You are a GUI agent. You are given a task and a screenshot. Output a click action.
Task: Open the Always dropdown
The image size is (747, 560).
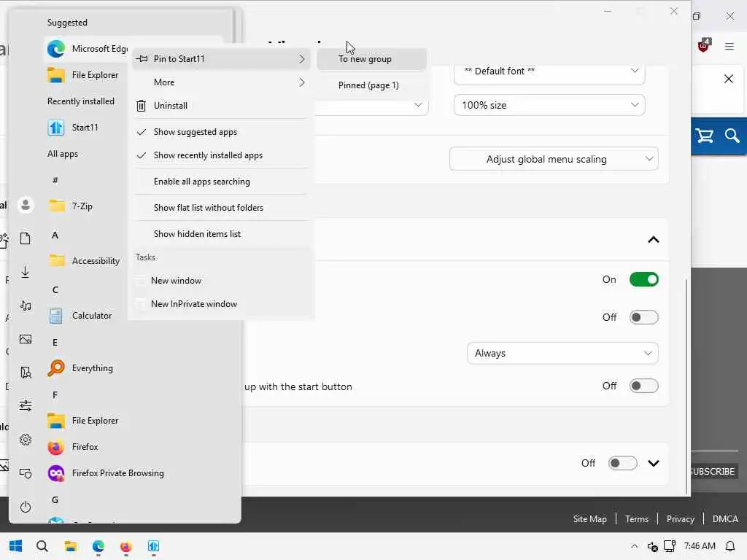(562, 354)
